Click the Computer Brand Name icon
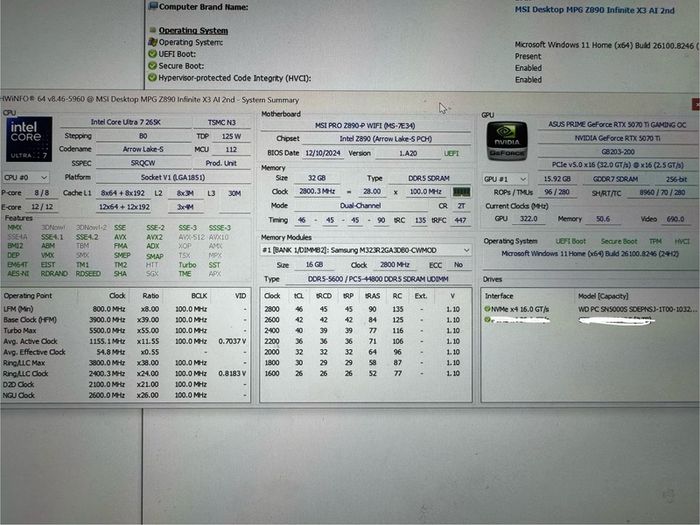 click(153, 6)
